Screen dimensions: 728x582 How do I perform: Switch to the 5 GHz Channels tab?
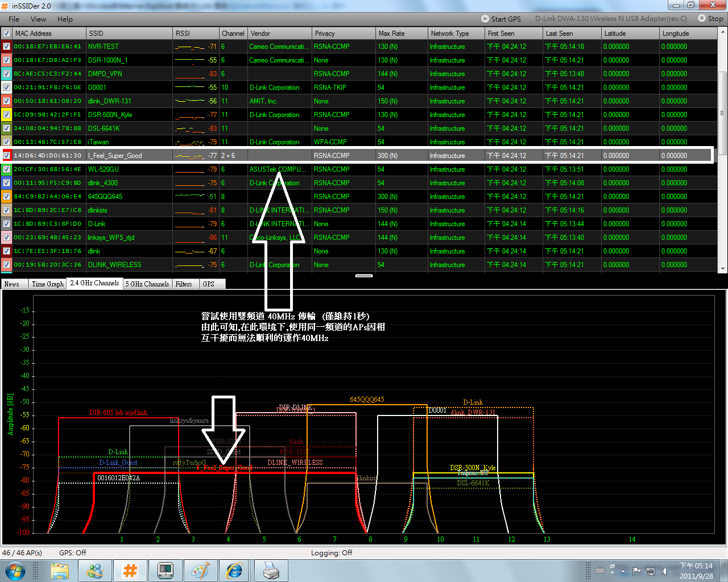coord(147,284)
